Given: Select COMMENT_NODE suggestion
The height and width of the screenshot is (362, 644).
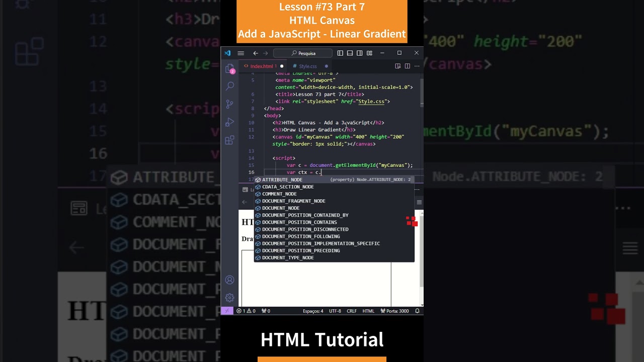Looking at the screenshot, I should pos(334,194).
